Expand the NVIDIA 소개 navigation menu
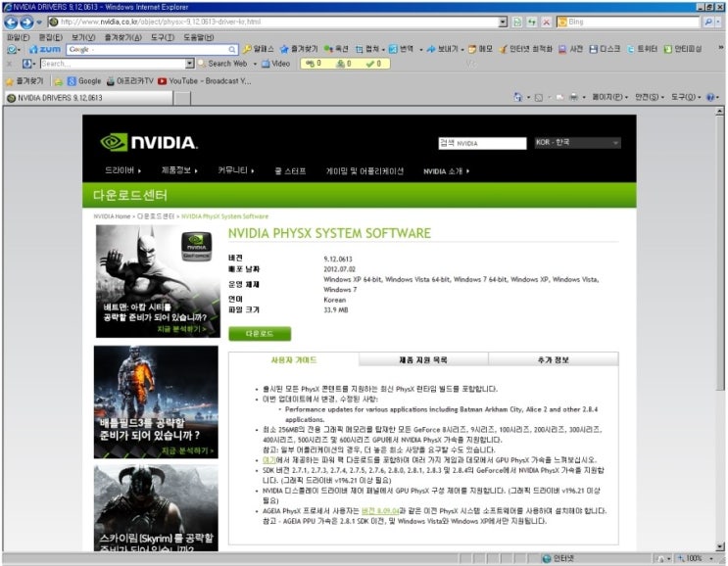This screenshot has width=728, height=566. (446, 171)
